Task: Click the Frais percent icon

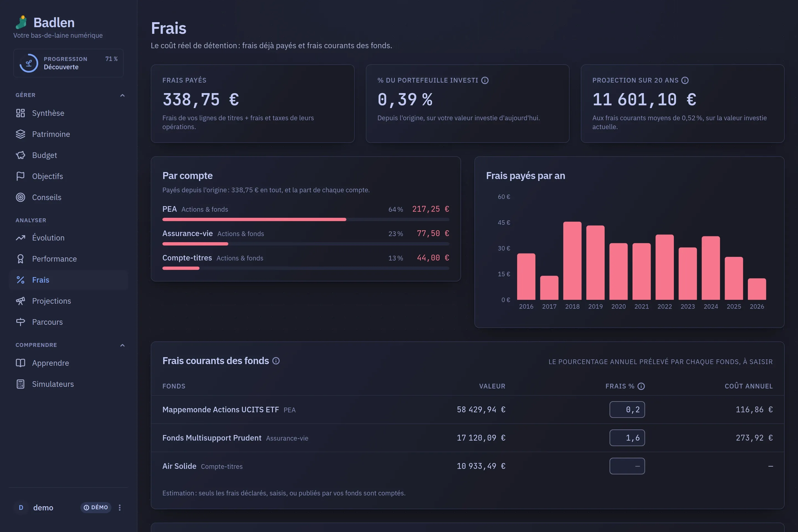Action: point(20,280)
